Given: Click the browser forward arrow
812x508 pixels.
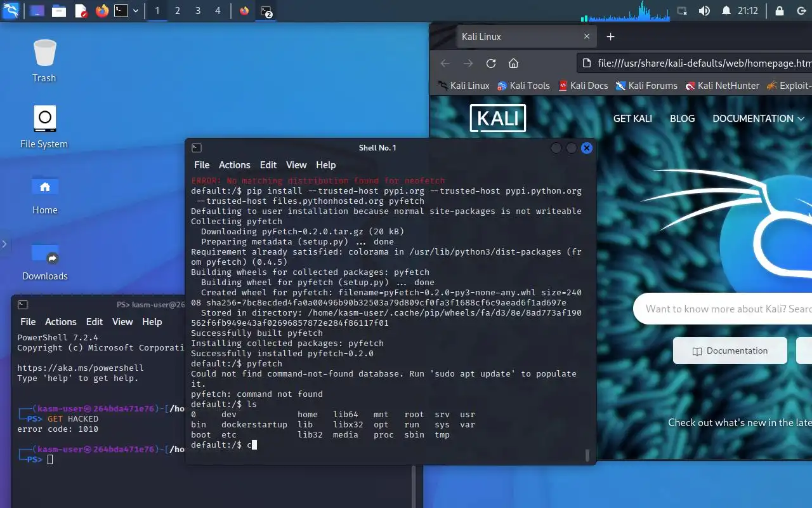Looking at the screenshot, I should click(468, 63).
